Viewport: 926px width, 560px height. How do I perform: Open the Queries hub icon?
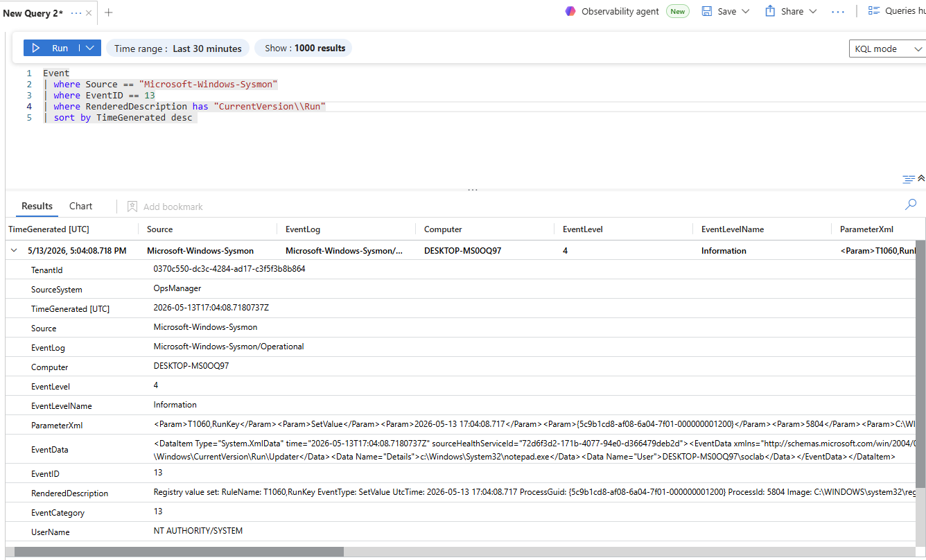tap(873, 11)
